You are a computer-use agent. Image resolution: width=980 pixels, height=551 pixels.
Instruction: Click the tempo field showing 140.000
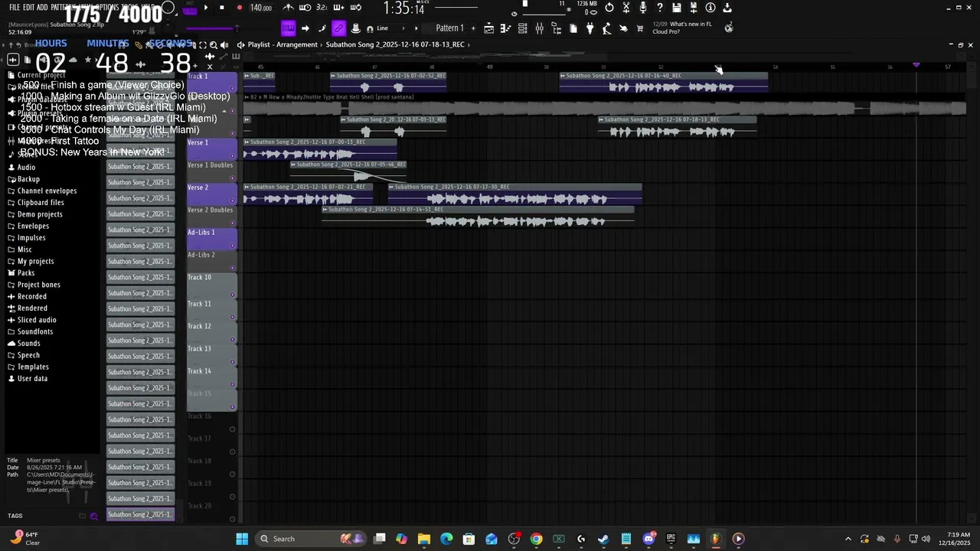[x=261, y=8]
